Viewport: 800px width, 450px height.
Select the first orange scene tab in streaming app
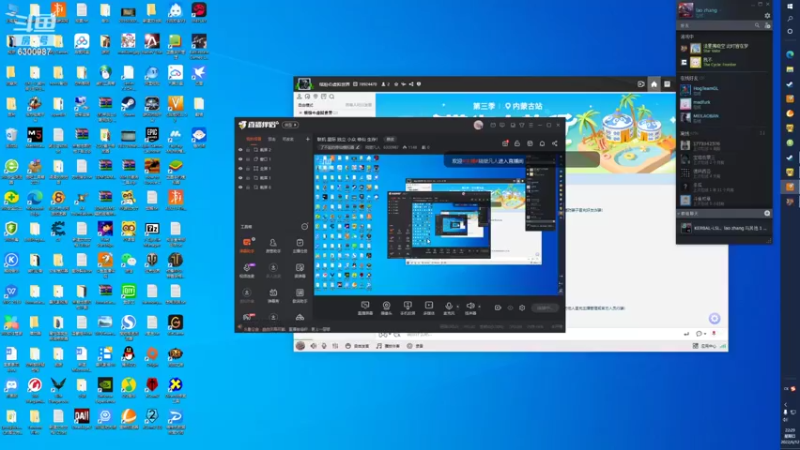[x=253, y=139]
